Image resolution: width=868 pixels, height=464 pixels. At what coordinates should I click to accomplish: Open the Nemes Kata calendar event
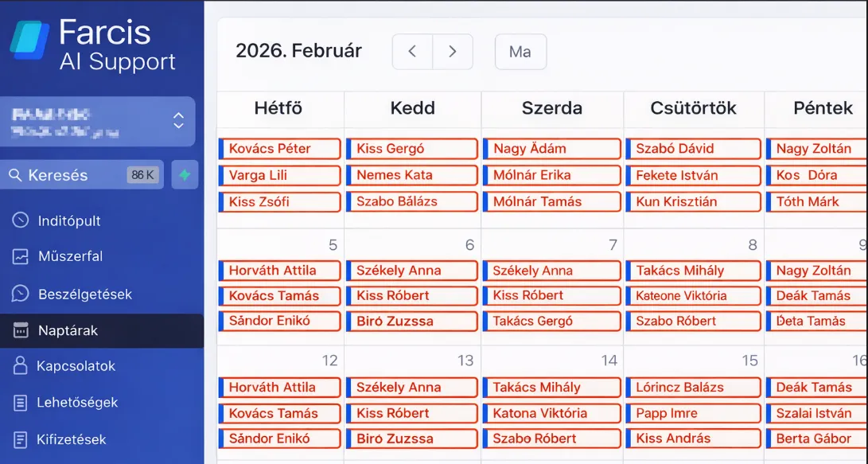tap(412, 175)
